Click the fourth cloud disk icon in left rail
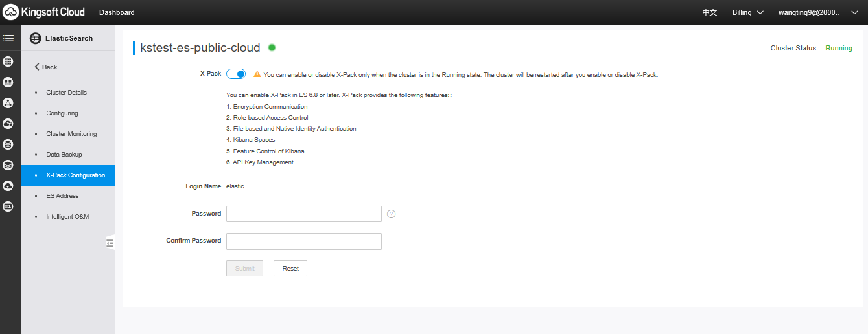The width and height of the screenshot is (868, 334). pyautogui.click(x=8, y=124)
